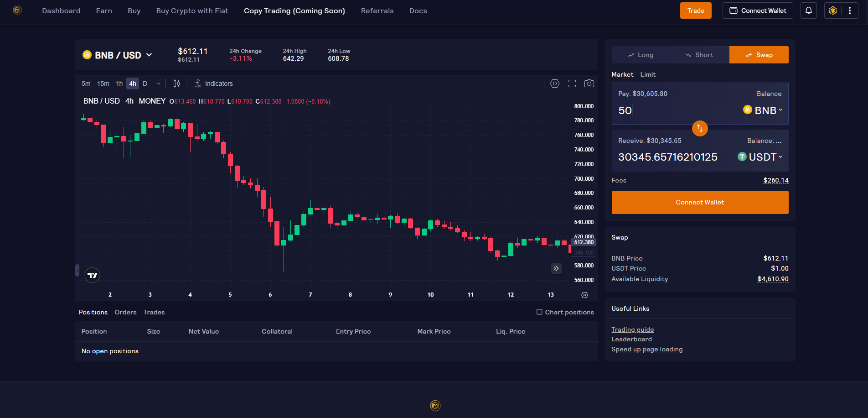Image resolution: width=868 pixels, height=418 pixels.
Task: Switch to the Orders tab
Action: point(125,312)
